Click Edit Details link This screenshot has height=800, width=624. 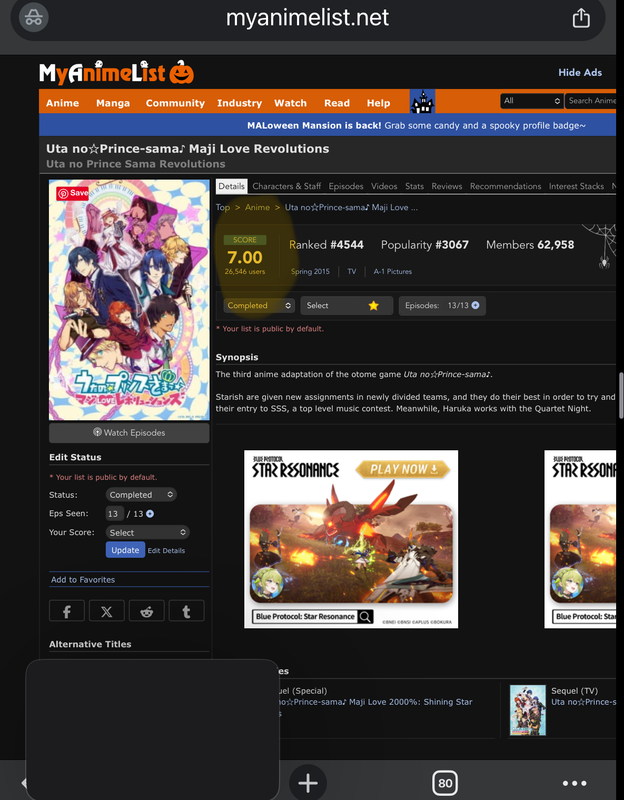coord(166,551)
